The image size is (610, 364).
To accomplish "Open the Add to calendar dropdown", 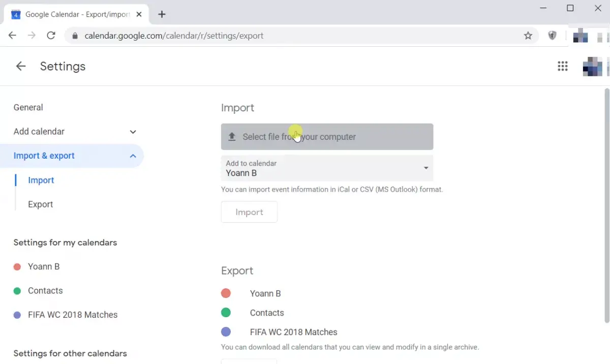I will tap(327, 168).
